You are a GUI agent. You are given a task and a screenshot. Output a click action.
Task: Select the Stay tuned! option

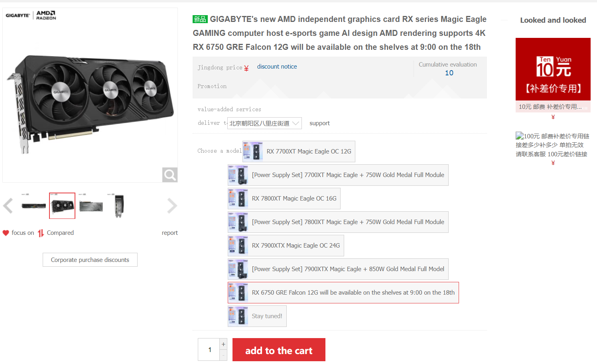click(257, 316)
